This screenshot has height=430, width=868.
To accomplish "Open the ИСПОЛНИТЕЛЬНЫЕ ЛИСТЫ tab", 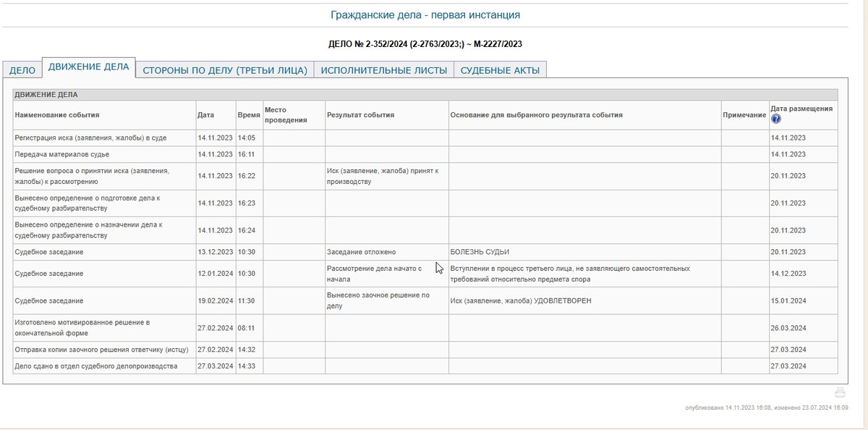I will click(384, 70).
